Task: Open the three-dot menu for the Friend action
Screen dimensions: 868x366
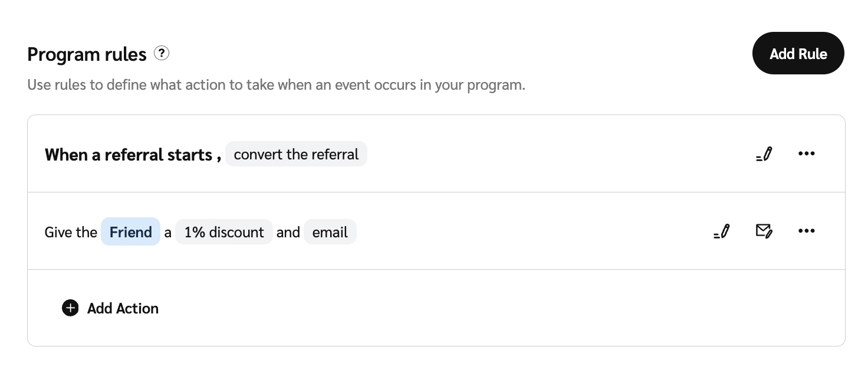Action: (x=806, y=231)
